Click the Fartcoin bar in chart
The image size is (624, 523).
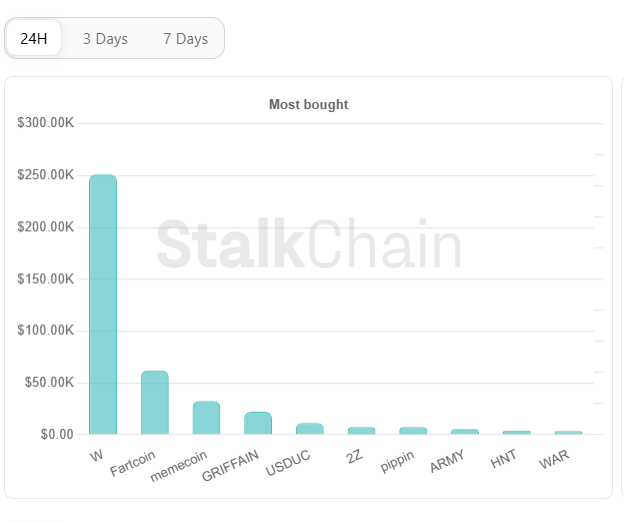(x=155, y=403)
